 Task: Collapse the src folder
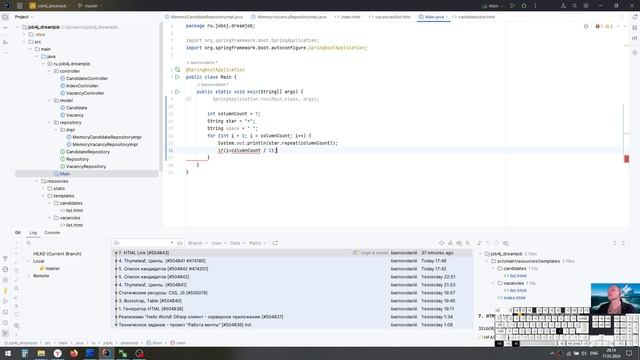pyautogui.click(x=24, y=42)
